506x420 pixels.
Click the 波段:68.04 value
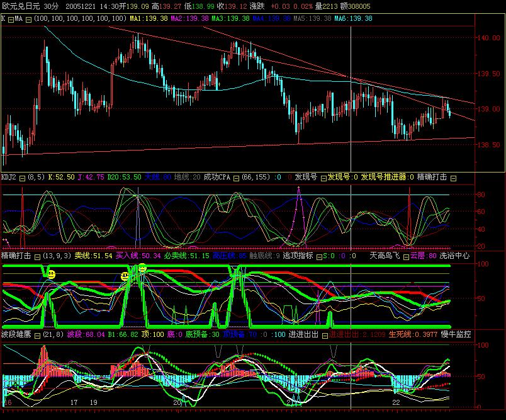[86, 334]
